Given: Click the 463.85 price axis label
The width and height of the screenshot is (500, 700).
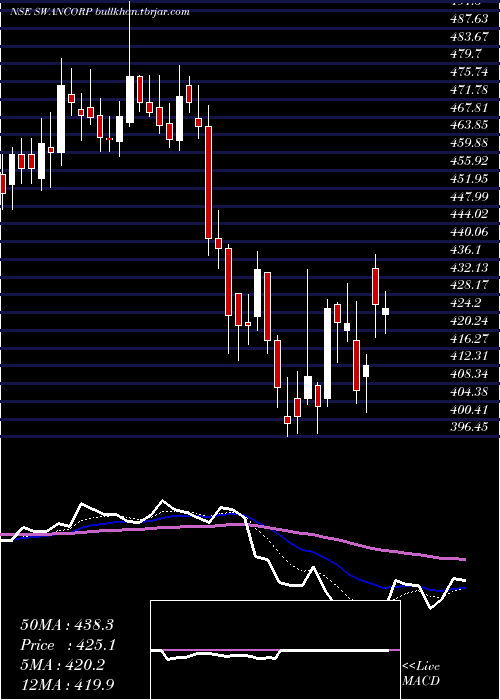Looking at the screenshot, I should tap(469, 125).
